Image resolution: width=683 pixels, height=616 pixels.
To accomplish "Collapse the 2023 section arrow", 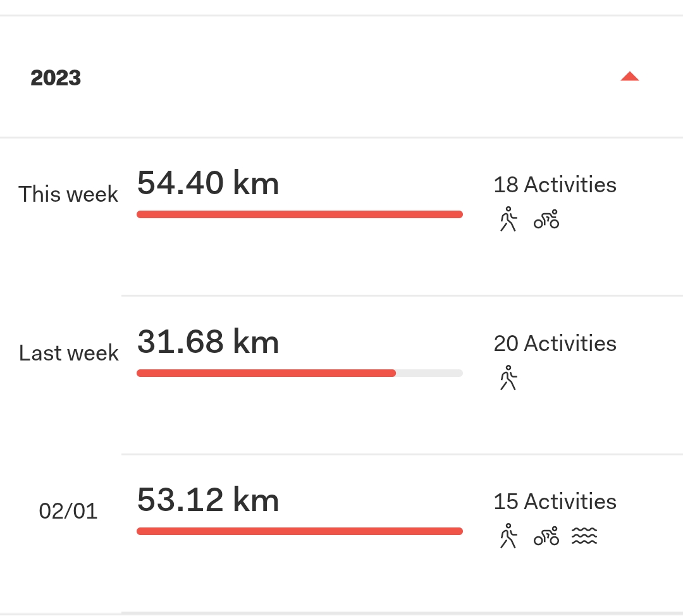I will (629, 77).
